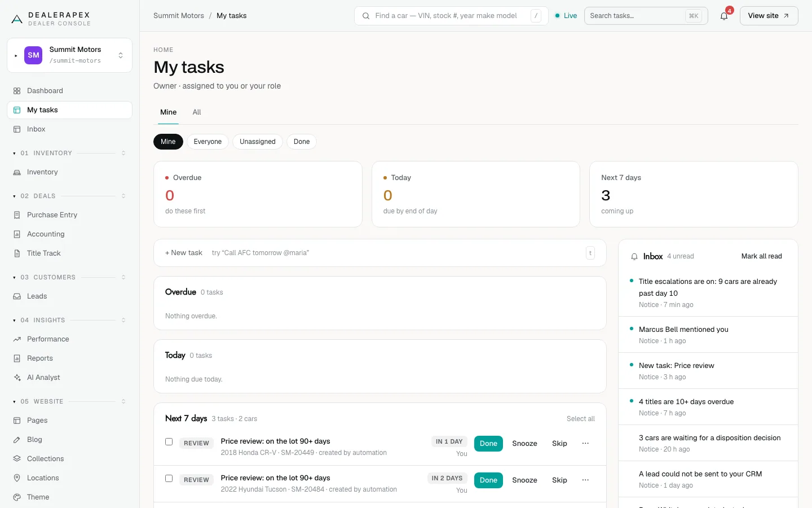The image size is (812, 508).
Task: Open the notifications bell in top bar
Action: point(724,16)
